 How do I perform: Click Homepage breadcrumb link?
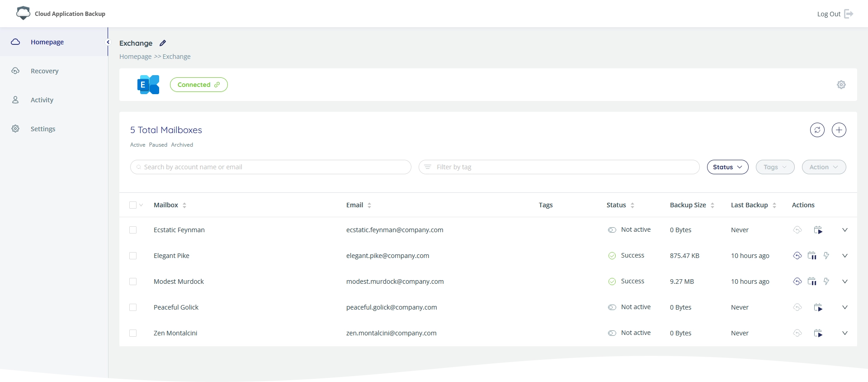(136, 57)
